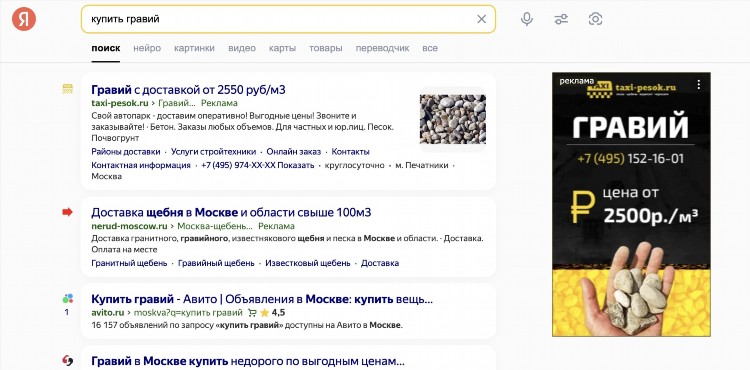Click the 'Реклама' label in taxi-pesok result
The height and width of the screenshot is (370, 750).
tap(219, 103)
